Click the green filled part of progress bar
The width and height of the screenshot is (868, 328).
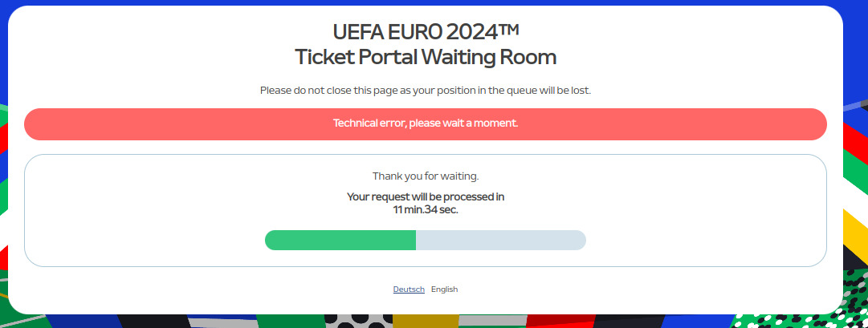[340, 240]
